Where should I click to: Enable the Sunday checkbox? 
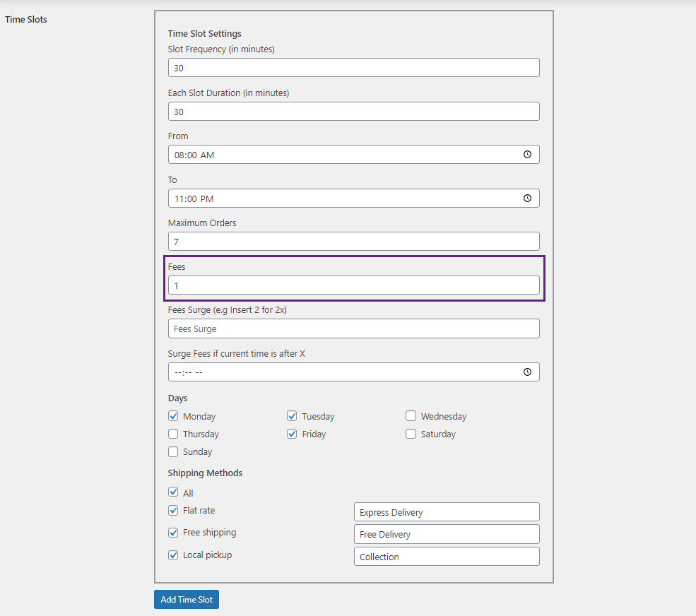coord(173,452)
